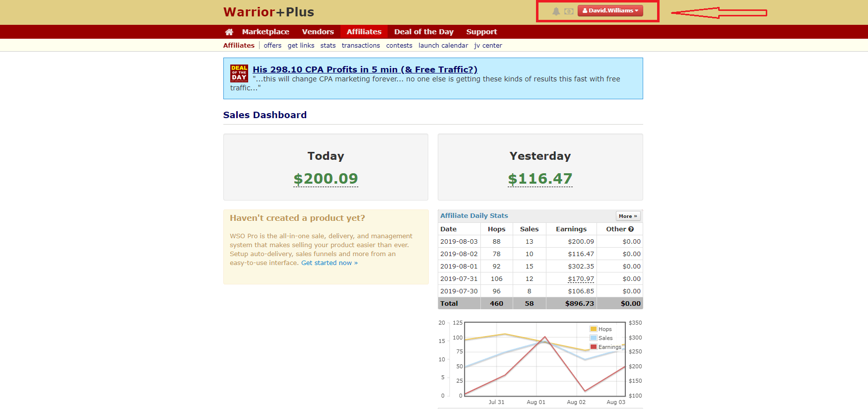
Task: Open the 298.10 CPA Profits deal link
Action: 365,69
